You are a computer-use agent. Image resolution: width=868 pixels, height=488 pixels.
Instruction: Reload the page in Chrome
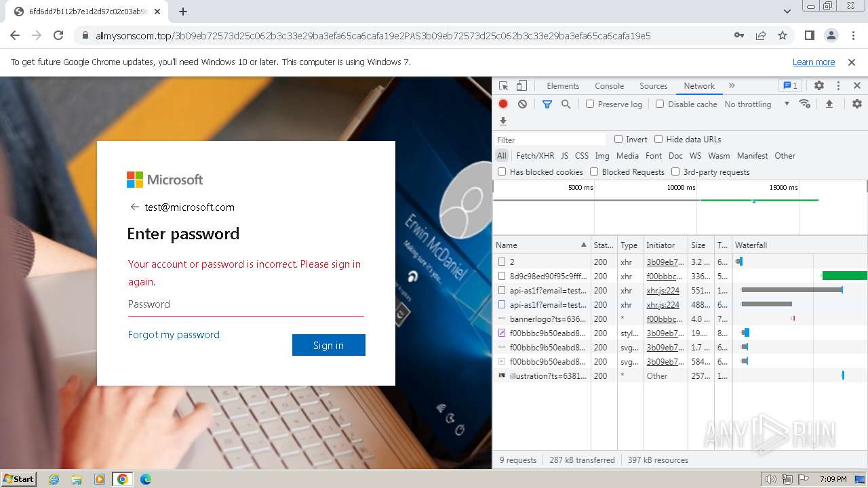(x=58, y=35)
